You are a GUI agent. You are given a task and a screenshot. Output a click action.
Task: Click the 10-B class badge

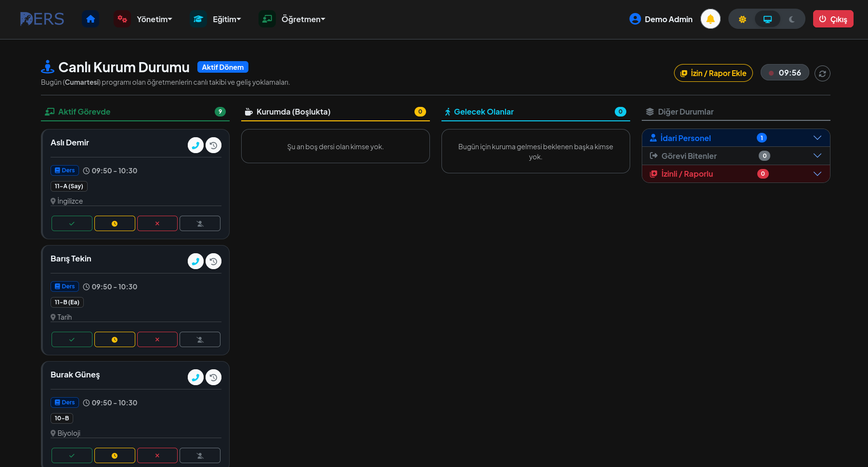click(62, 418)
